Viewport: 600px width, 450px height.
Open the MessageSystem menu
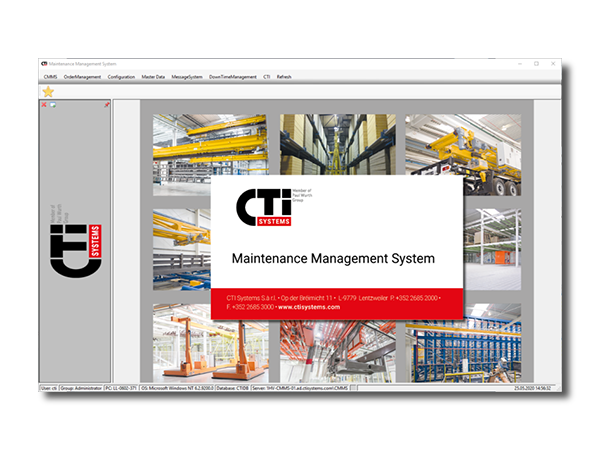pos(187,77)
